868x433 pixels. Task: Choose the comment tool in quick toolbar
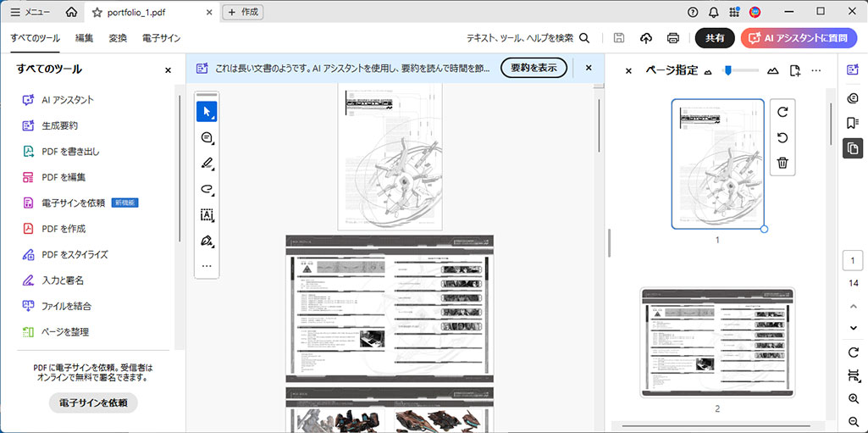tap(206, 137)
